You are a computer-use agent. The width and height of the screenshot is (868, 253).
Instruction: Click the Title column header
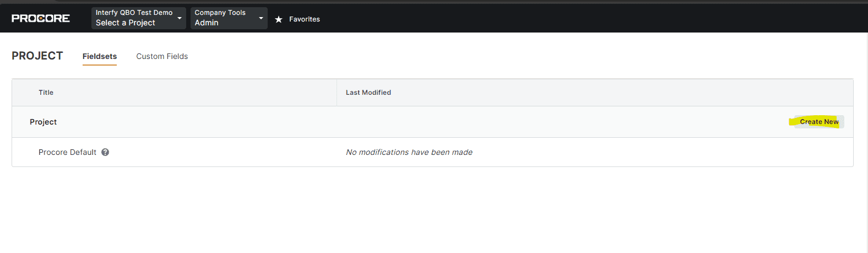[46, 93]
